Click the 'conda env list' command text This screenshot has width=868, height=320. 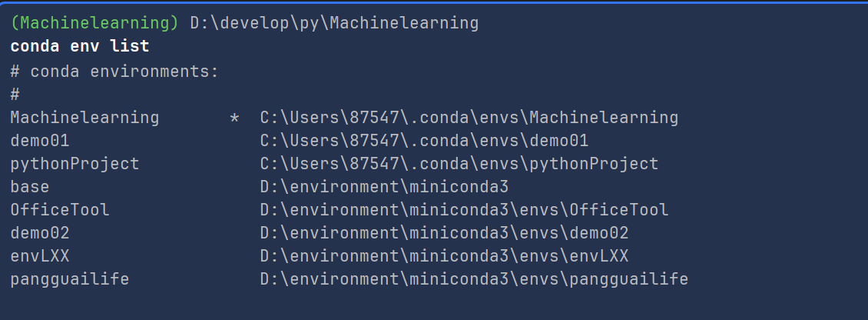(x=80, y=46)
